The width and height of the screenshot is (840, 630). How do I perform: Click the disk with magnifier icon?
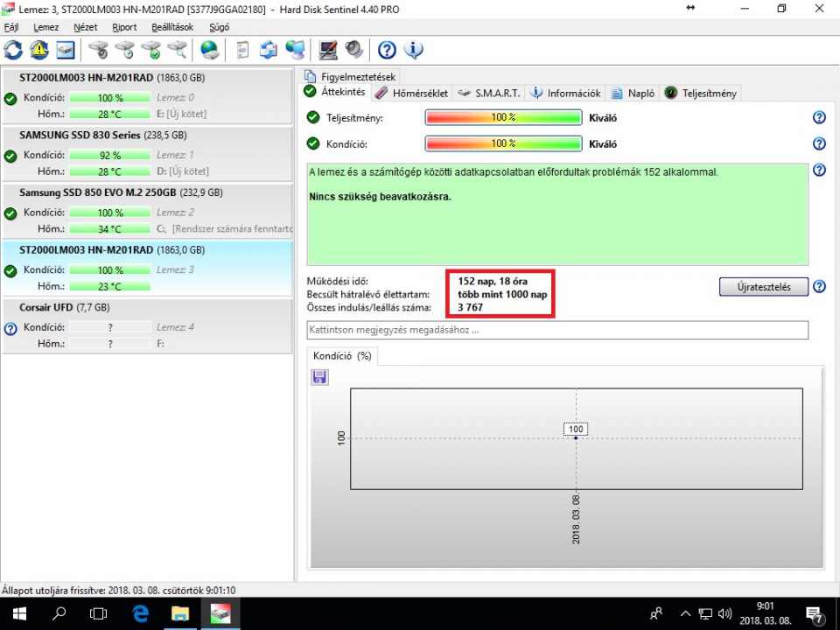178,50
